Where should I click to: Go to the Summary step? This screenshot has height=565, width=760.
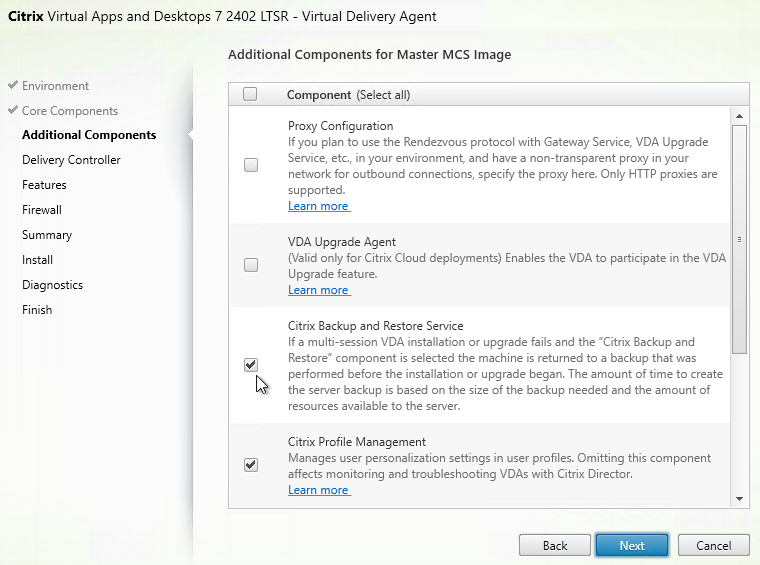pos(47,235)
